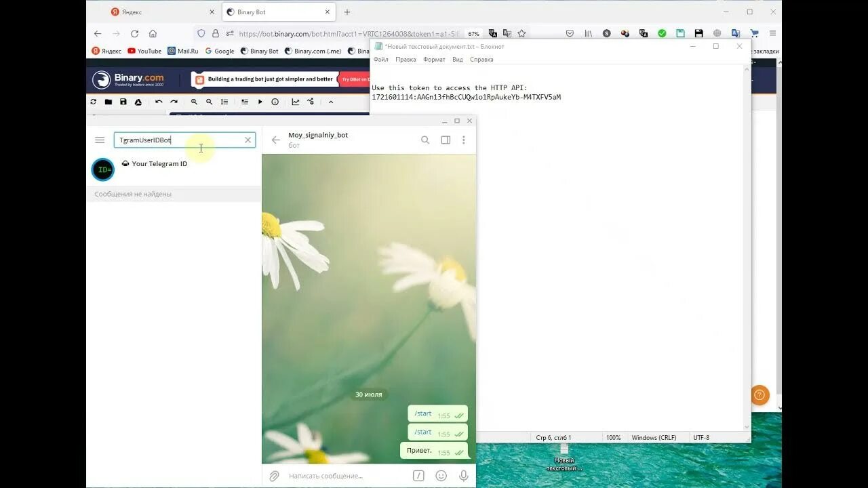Run the bot with the play icon
This screenshot has height=488, width=868.
tap(260, 102)
